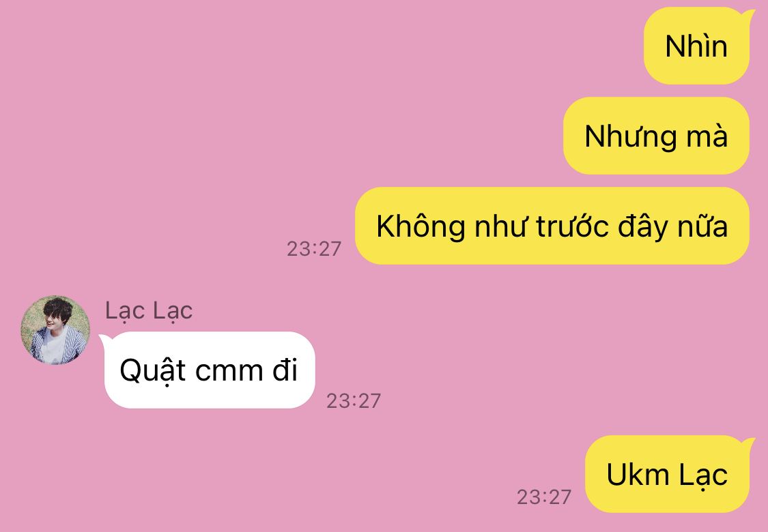Click the 23:27 timestamp beside "Ukm Lạc"
Viewport: 768px width, 532px height.
coord(544,497)
